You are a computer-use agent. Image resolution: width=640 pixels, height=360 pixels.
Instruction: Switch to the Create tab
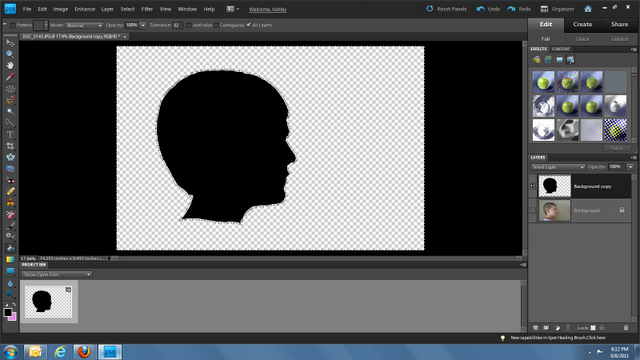tap(582, 24)
